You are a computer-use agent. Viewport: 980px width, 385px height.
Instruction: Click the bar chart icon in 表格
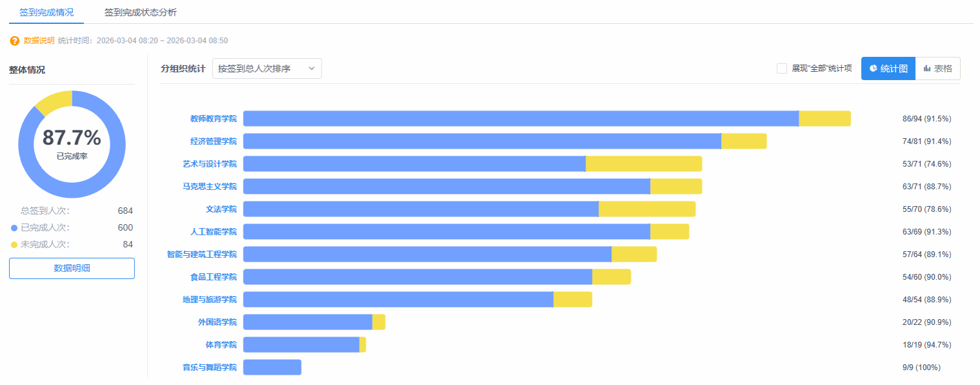tap(927, 68)
